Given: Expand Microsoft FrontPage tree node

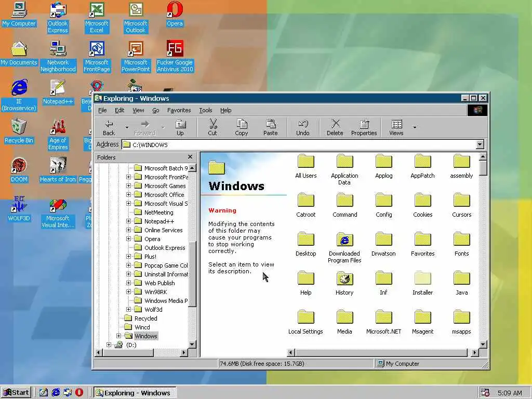Looking at the screenshot, I should [129, 177].
